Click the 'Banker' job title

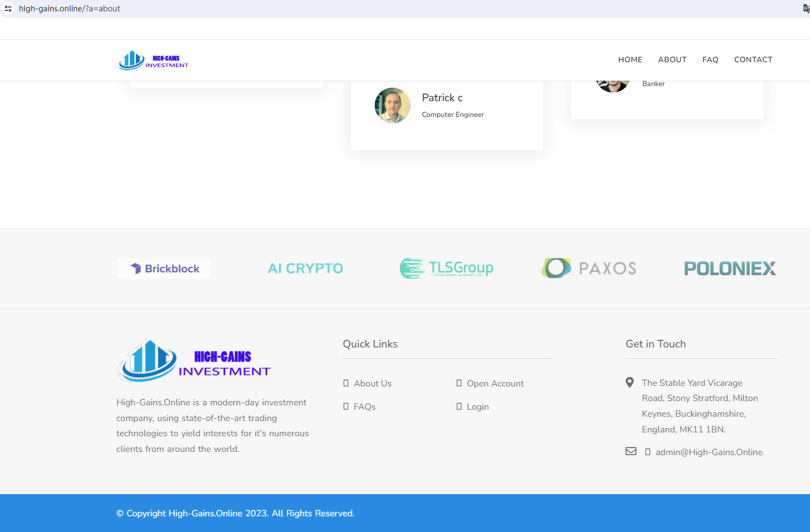[x=654, y=84]
